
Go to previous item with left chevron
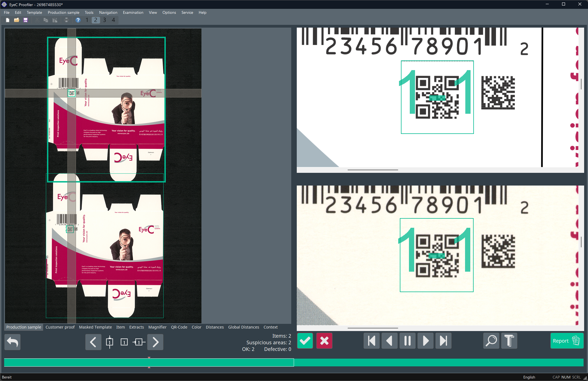93,342
